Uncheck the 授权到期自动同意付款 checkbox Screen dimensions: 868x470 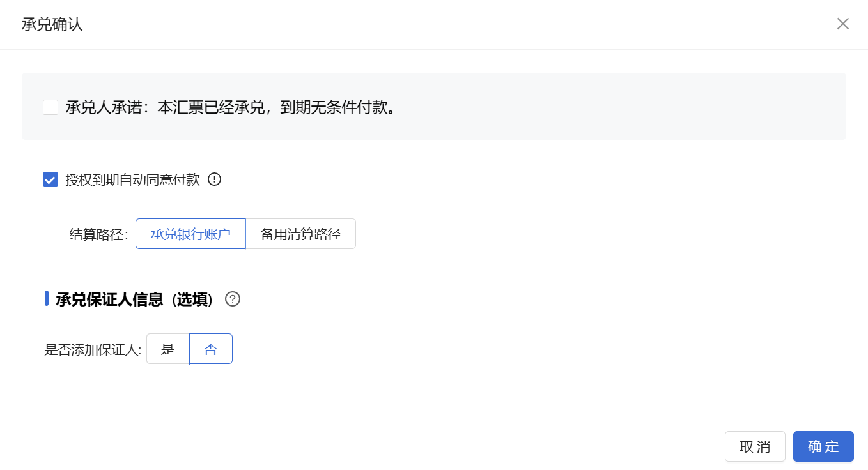click(x=50, y=179)
